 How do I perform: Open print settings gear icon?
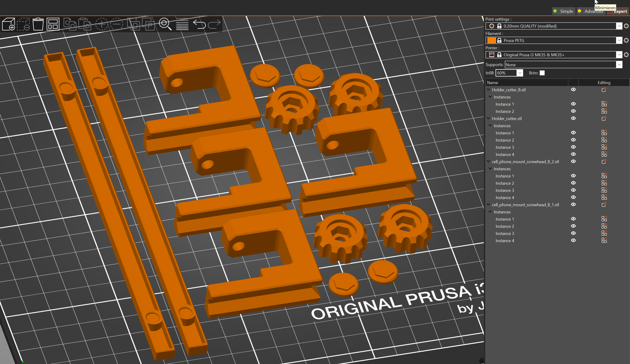pos(626,26)
